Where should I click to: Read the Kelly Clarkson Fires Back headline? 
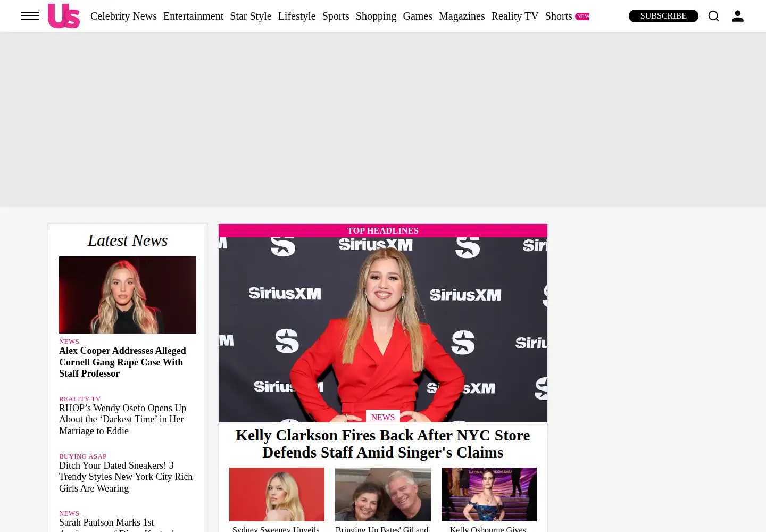click(x=383, y=444)
